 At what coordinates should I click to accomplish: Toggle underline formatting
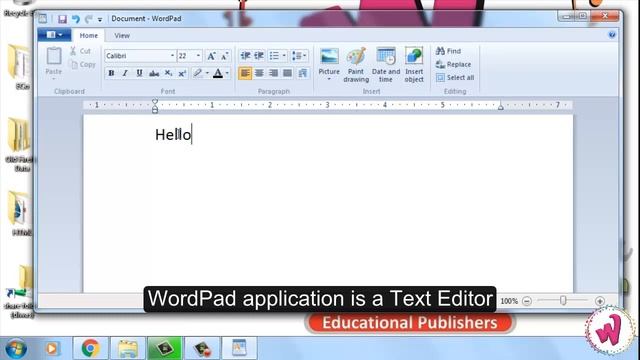click(139, 73)
